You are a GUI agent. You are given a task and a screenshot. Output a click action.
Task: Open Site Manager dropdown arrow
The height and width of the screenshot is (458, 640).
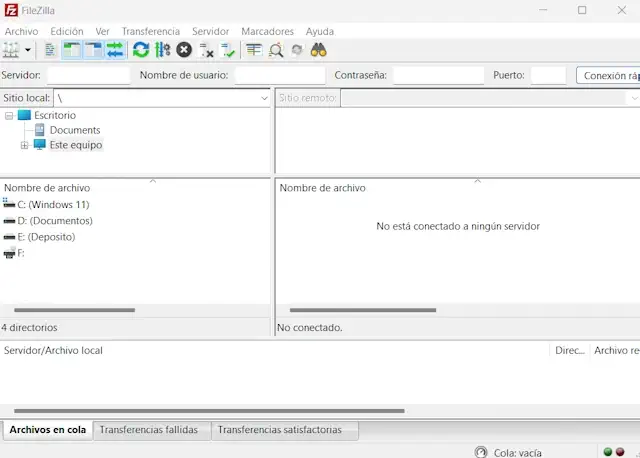click(28, 50)
